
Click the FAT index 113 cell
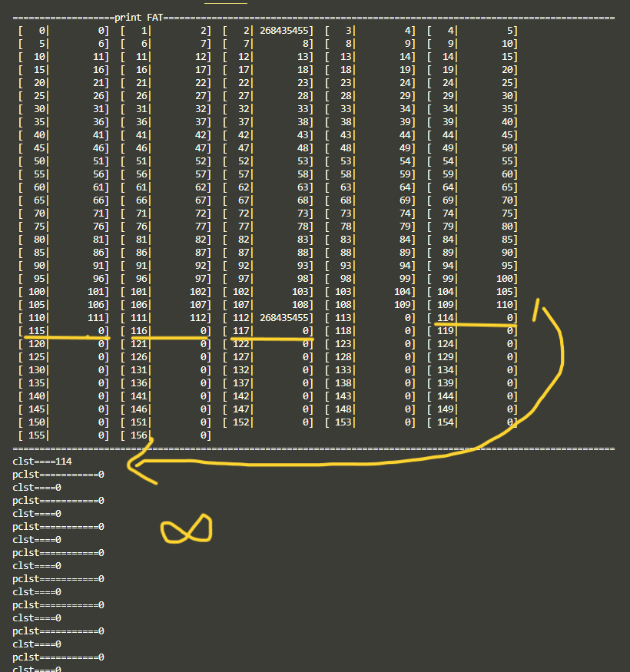[343, 318]
